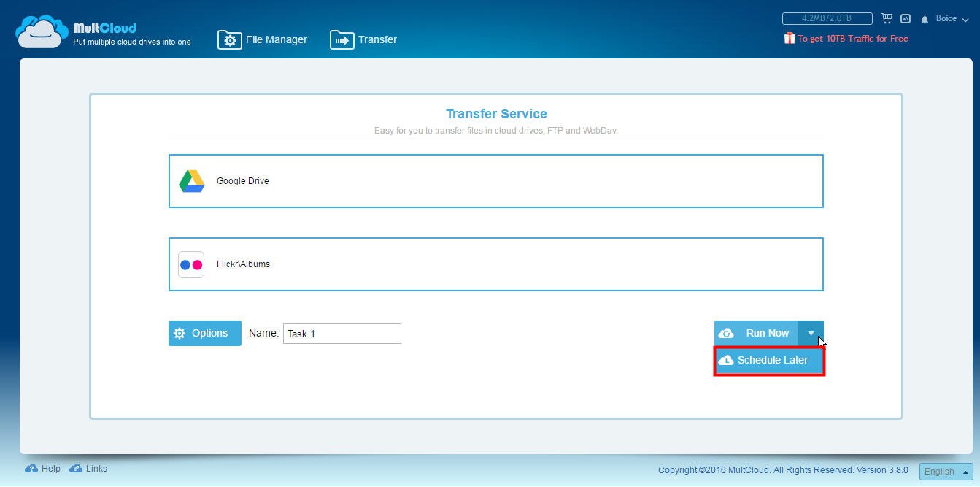Click the Transfer arrow icon
Viewport: 980px width, 487px height.
342,40
